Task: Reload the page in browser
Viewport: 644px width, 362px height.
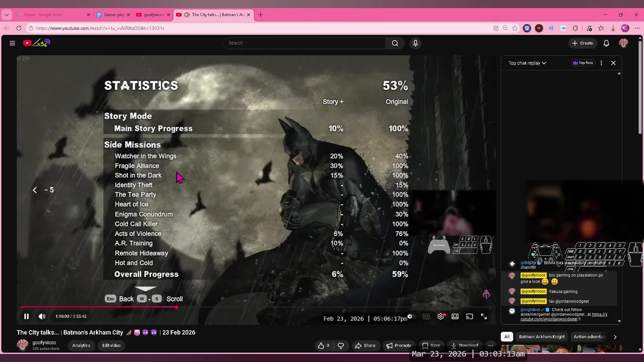Action: click(19, 28)
